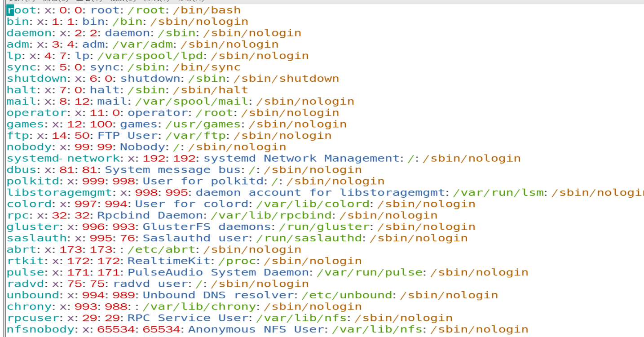Click the '/var/adm' home directory path
The height and width of the screenshot is (337, 644).
click(142, 44)
